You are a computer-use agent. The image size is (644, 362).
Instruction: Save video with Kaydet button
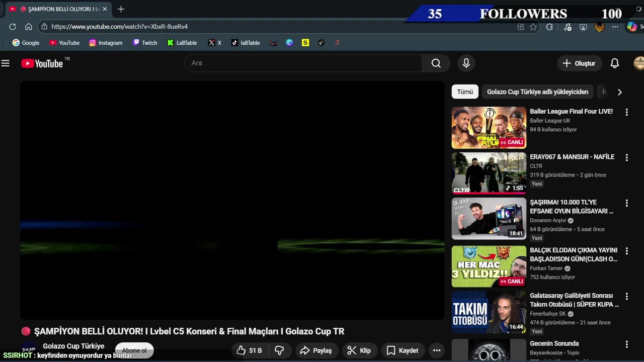pos(402,350)
